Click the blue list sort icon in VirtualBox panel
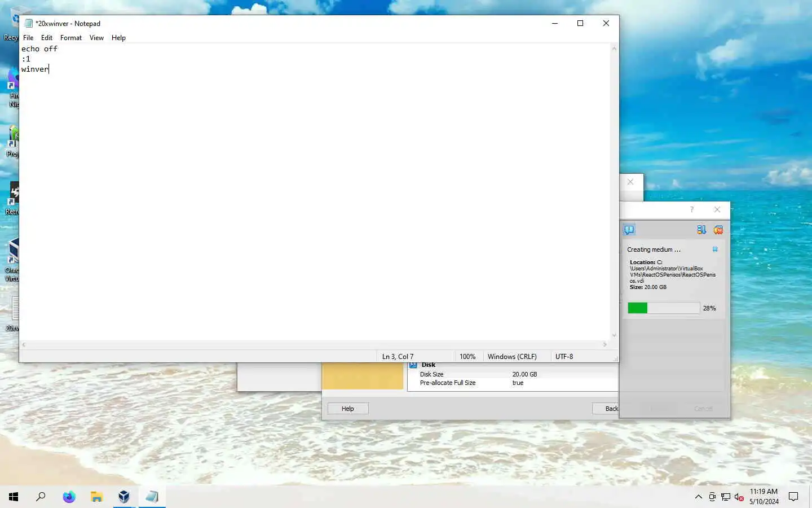The width and height of the screenshot is (812, 508). tap(701, 230)
